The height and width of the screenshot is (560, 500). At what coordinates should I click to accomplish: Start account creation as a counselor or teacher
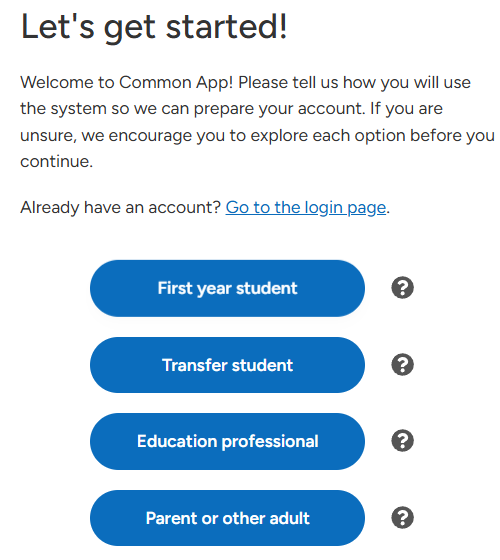click(227, 441)
